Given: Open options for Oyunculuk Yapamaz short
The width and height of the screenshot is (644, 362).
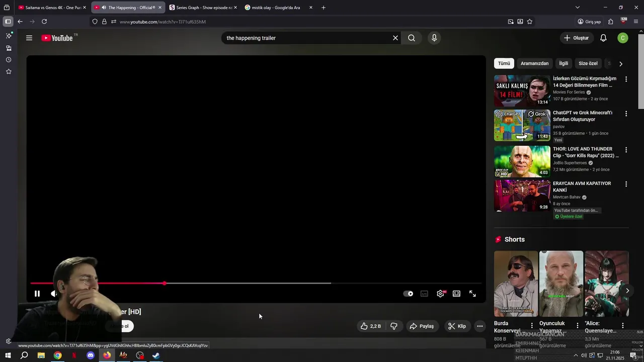Looking at the screenshot, I should click(577, 325).
